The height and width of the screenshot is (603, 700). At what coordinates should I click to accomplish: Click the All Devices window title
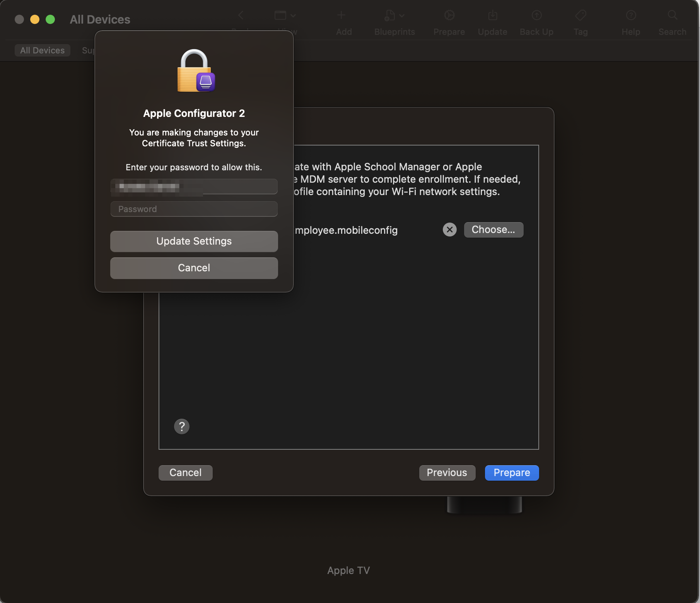click(x=100, y=19)
